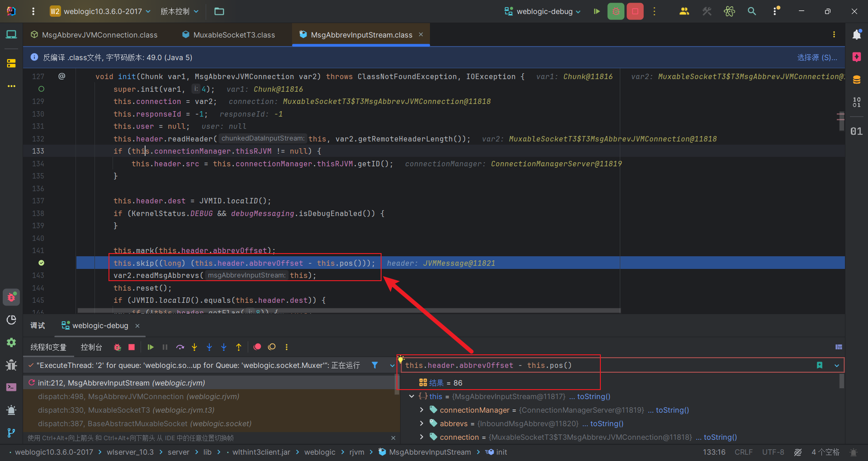Open View Breakpoints red circles icon
This screenshot has width=868, height=461.
click(257, 347)
